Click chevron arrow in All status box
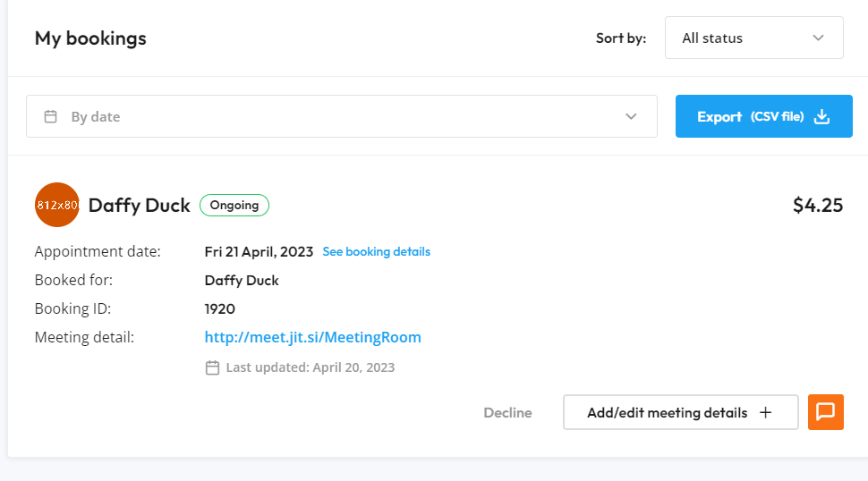This screenshot has width=868, height=481. (x=818, y=38)
